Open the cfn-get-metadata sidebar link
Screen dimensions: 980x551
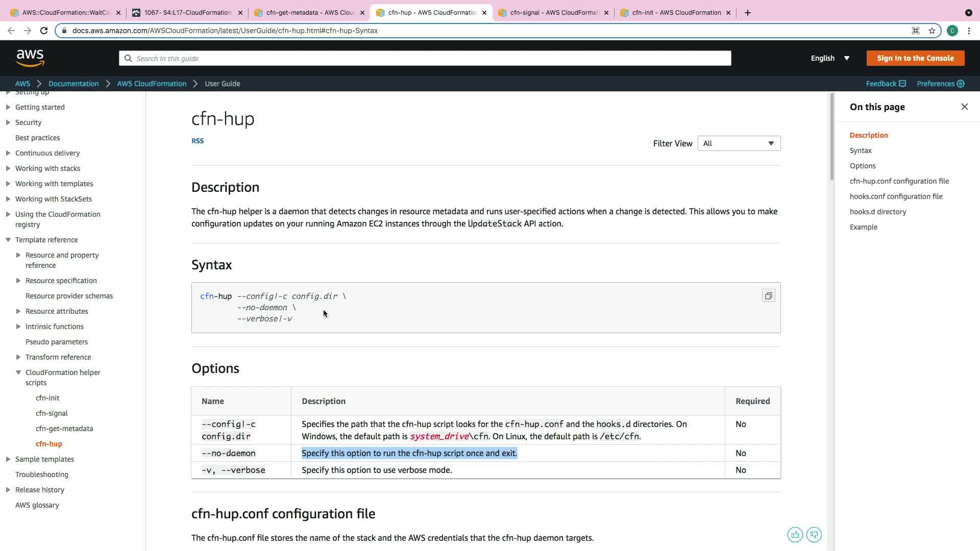(64, 429)
